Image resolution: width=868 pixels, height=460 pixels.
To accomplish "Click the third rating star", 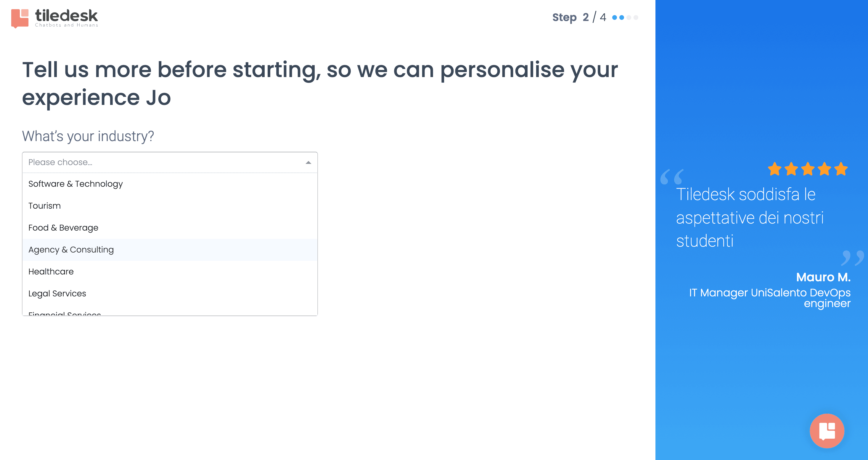I will [808, 169].
